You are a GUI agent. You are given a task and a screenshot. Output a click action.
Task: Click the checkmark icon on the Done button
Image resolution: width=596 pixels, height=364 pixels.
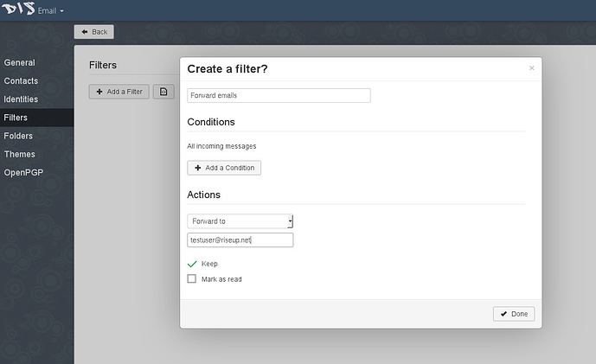[x=503, y=314]
